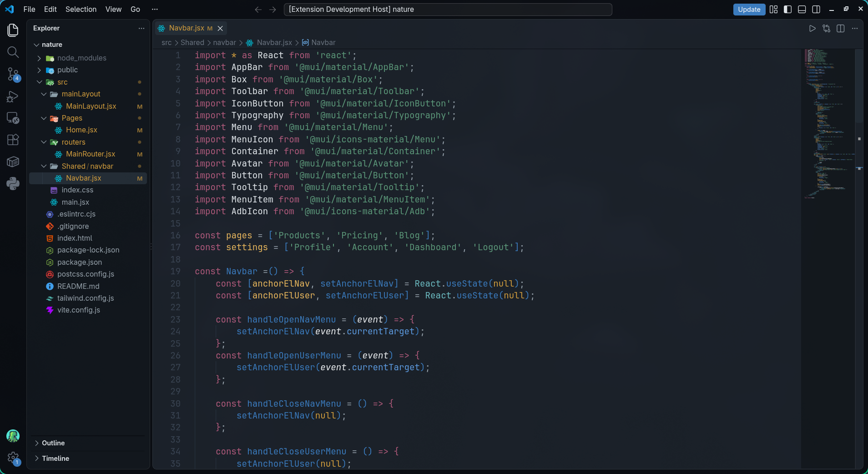Toggle the primary side bar
This screenshot has height=474, width=868.
[x=788, y=10]
